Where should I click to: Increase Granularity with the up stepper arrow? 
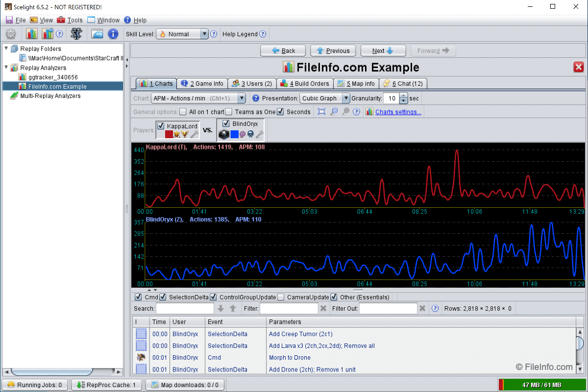coord(404,96)
